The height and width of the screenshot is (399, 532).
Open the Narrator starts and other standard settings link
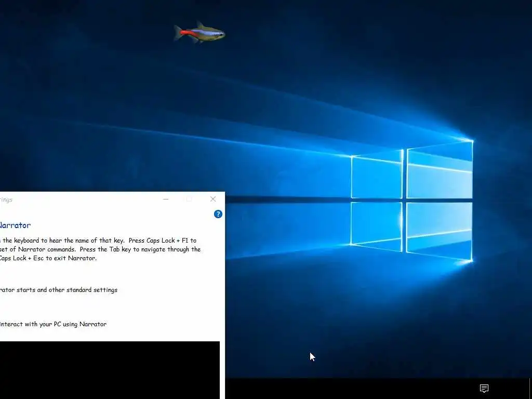coord(58,290)
